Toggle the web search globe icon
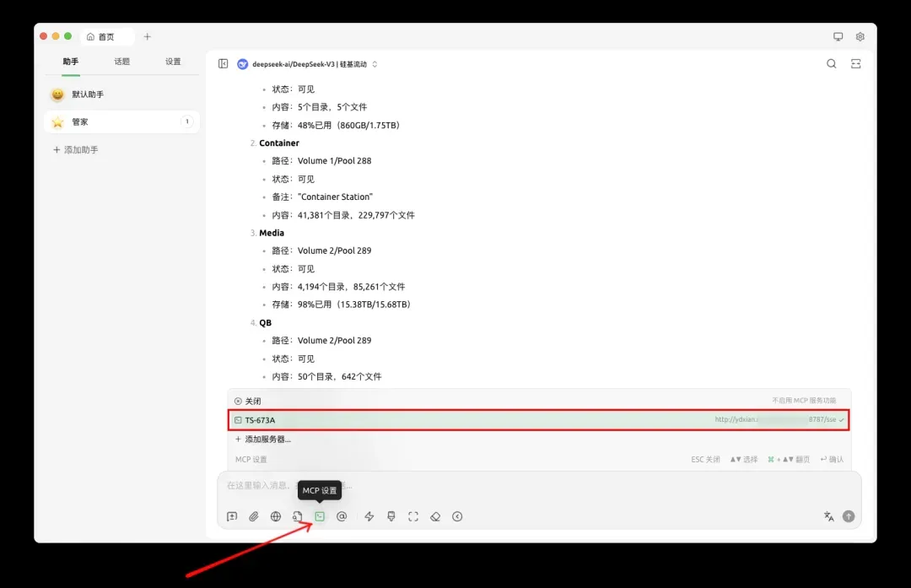This screenshot has width=911, height=588. click(x=276, y=516)
